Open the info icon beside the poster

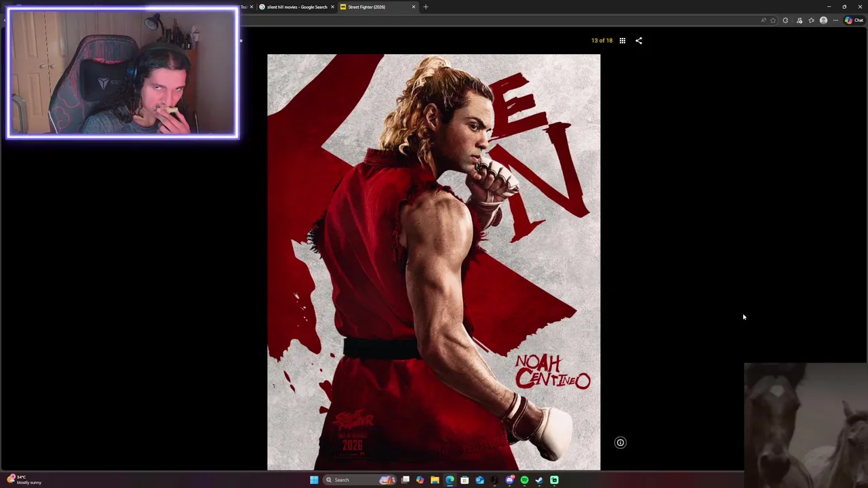click(620, 443)
